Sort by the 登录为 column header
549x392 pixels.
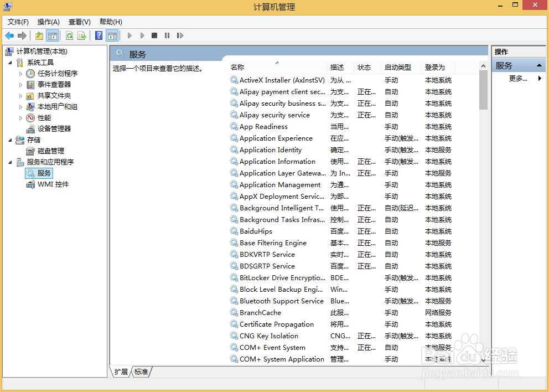pyautogui.click(x=438, y=67)
